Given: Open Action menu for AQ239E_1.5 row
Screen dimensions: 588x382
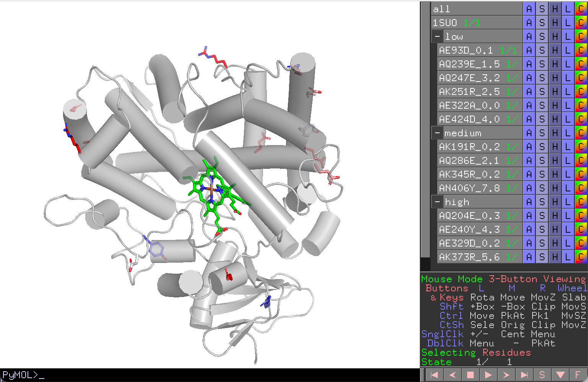Looking at the screenshot, I should (529, 64).
